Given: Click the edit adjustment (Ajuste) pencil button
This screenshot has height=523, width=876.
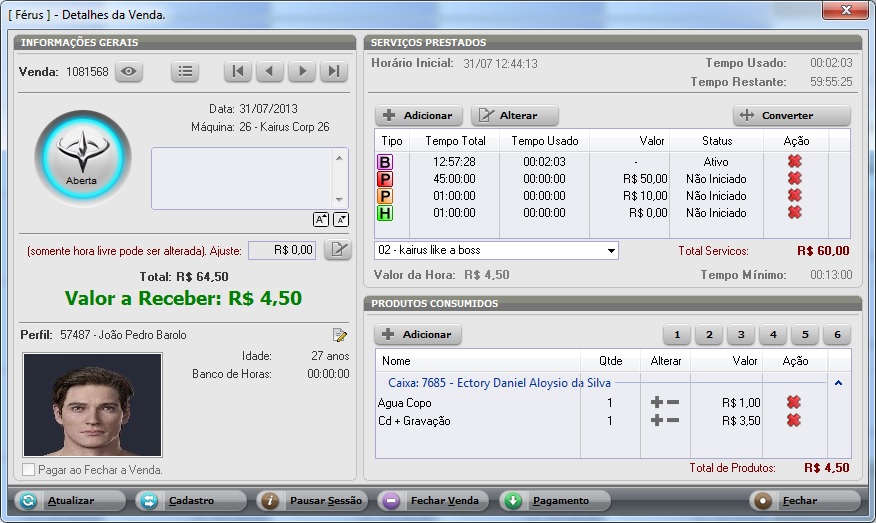Looking at the screenshot, I should pos(337,250).
